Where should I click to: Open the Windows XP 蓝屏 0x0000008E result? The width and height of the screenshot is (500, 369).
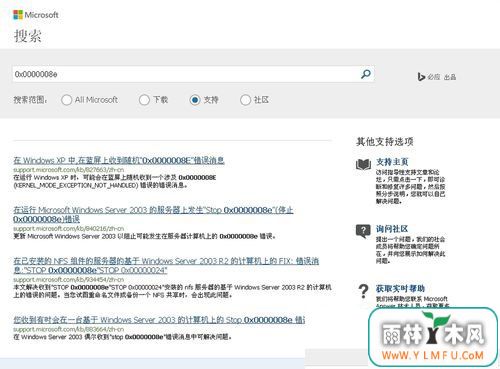pyautogui.click(x=119, y=160)
